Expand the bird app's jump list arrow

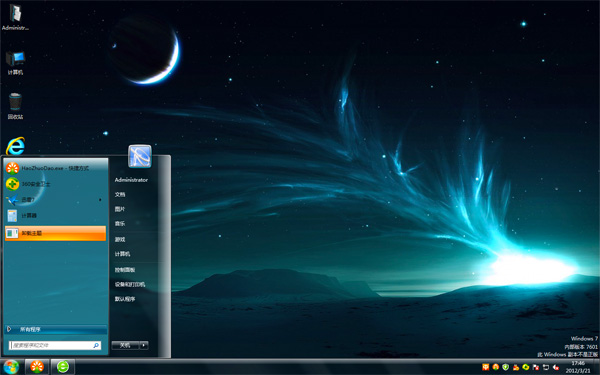pyautogui.click(x=101, y=200)
